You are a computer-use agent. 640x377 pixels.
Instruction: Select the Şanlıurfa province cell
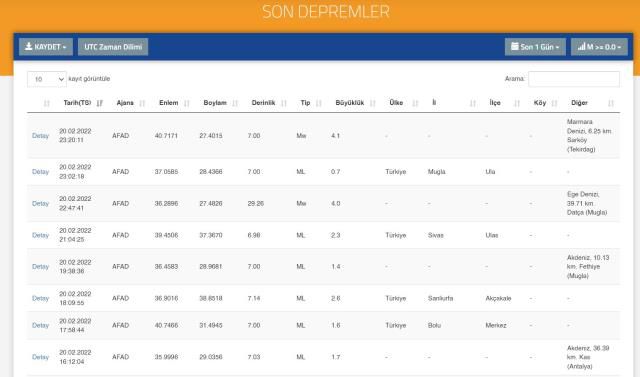(x=440, y=298)
